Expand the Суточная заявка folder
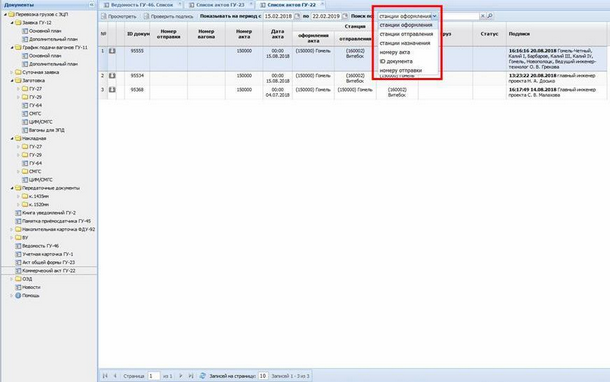The image size is (610, 382). (12, 72)
